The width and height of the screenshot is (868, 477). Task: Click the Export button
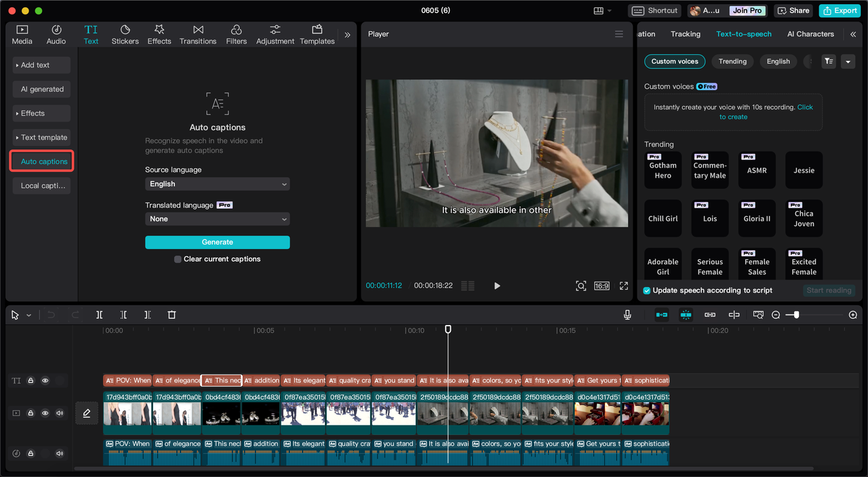click(x=840, y=10)
